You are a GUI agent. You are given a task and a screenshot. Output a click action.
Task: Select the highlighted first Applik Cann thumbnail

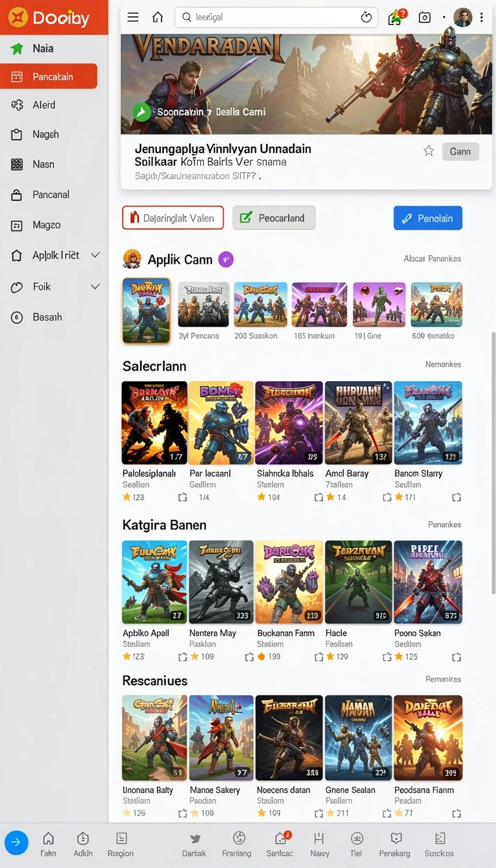click(x=147, y=311)
